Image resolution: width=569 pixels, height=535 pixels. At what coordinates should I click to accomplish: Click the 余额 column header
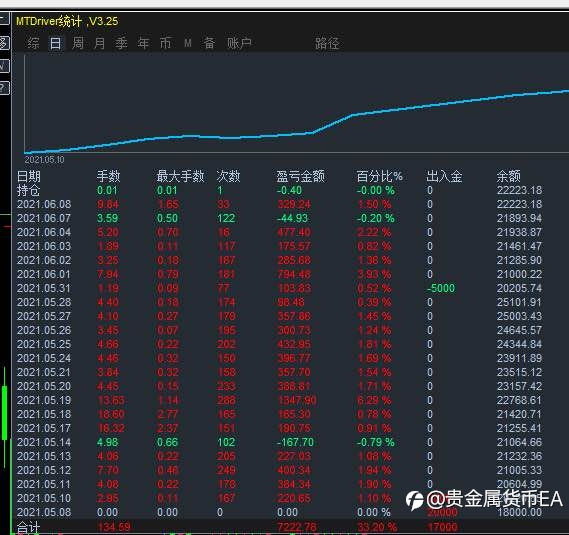coord(508,176)
